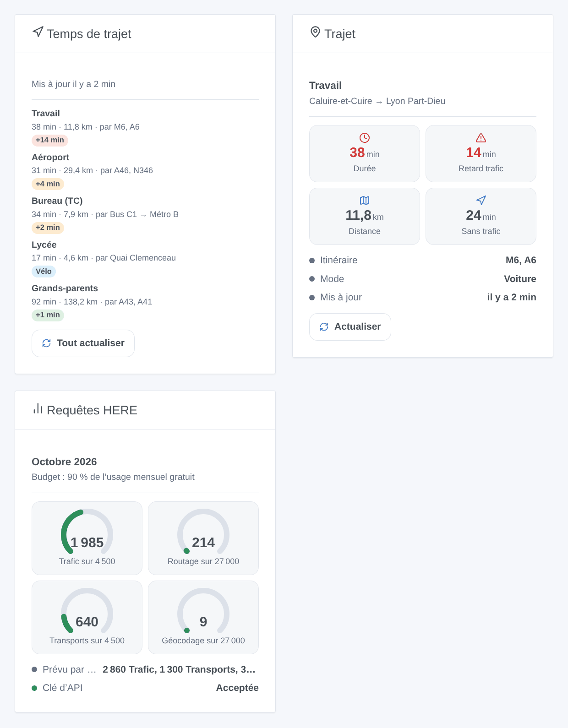
Task: Click the Budget 90 % usage text
Action: point(113,477)
